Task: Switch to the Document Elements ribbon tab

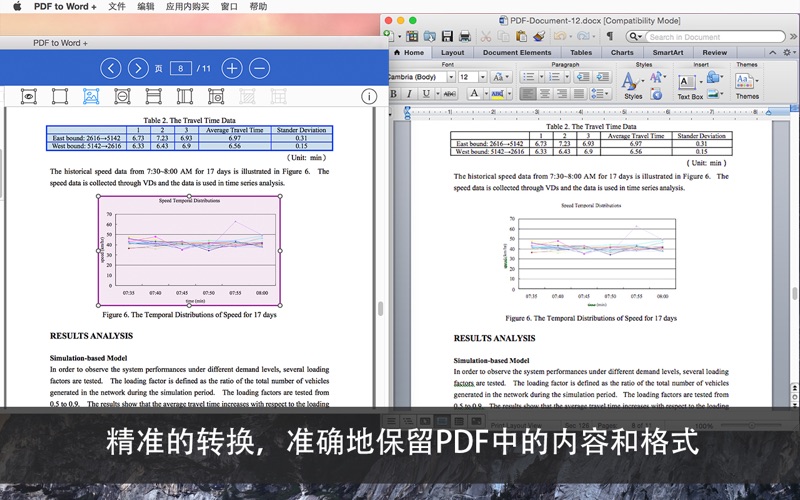Action: (517, 53)
